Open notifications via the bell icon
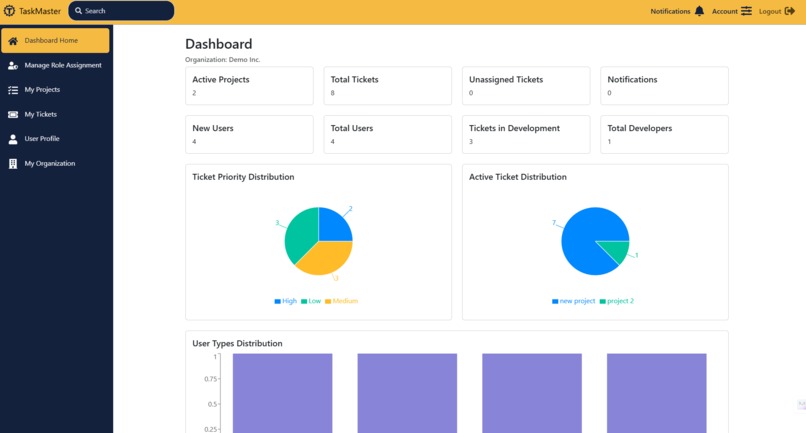 [699, 11]
